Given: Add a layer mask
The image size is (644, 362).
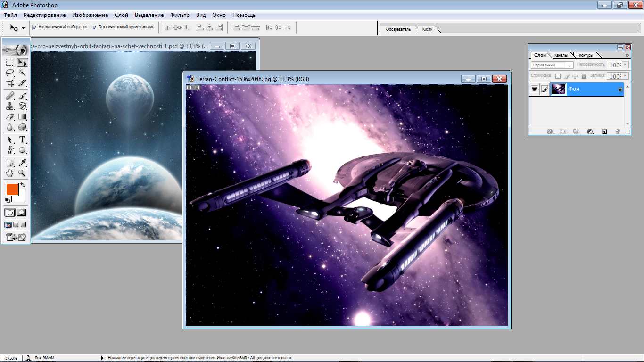Looking at the screenshot, I should tap(563, 132).
